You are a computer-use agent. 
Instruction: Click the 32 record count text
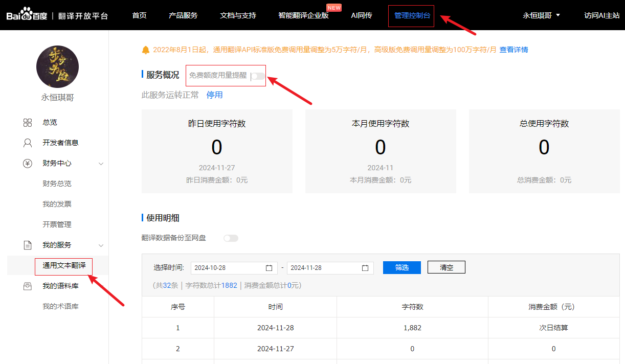[x=167, y=285]
